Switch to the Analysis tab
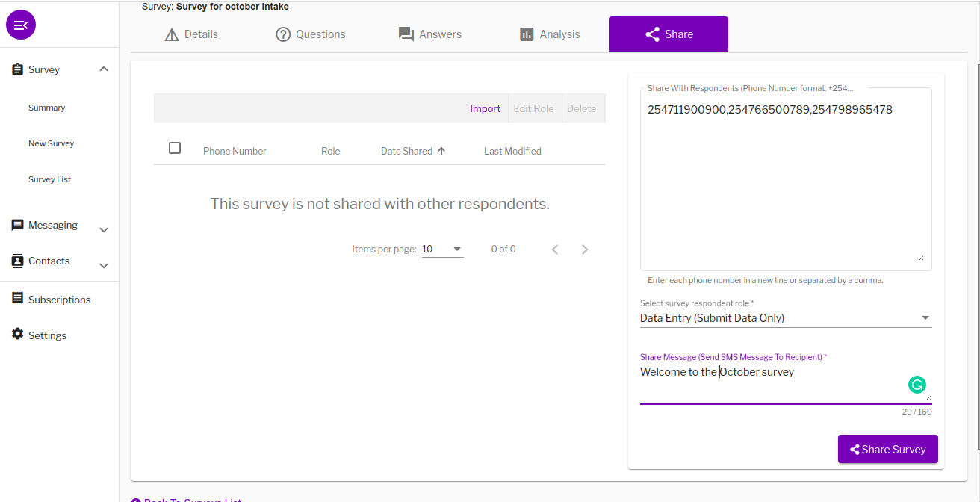 click(549, 34)
